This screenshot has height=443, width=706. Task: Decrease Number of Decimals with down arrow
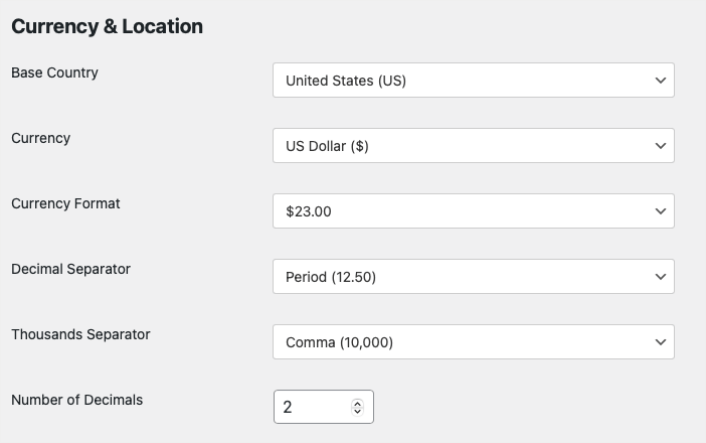[358, 411]
